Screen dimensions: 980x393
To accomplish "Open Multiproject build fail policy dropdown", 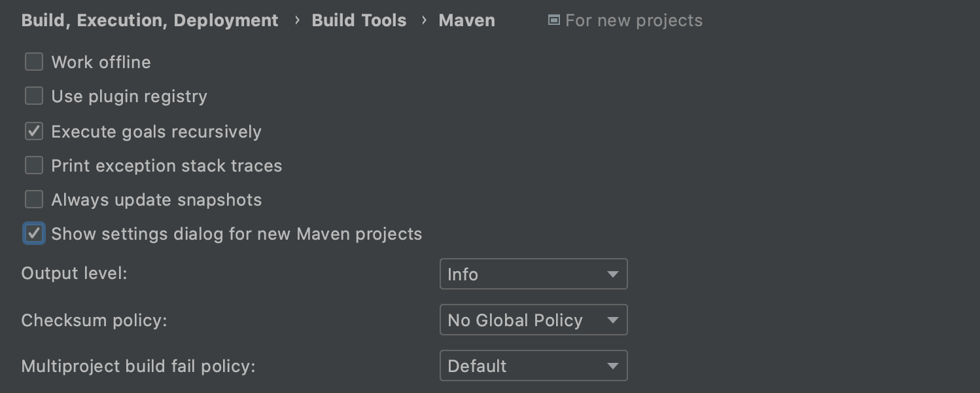I will (533, 365).
